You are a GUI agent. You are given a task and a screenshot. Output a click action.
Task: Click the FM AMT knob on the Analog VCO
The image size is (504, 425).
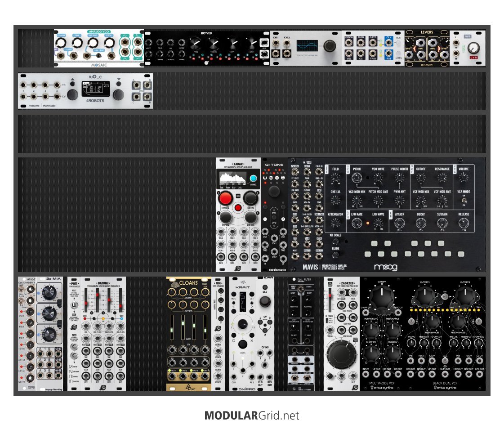click(93, 43)
